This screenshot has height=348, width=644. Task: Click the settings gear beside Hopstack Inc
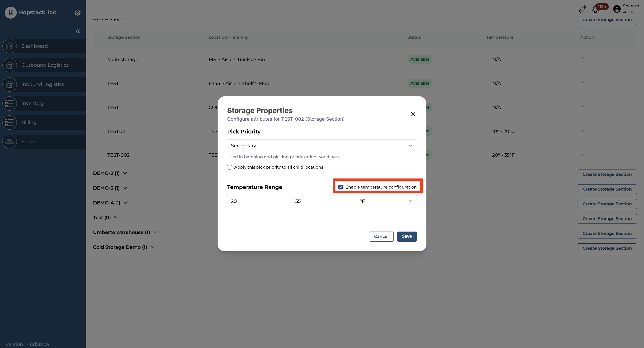click(x=78, y=13)
